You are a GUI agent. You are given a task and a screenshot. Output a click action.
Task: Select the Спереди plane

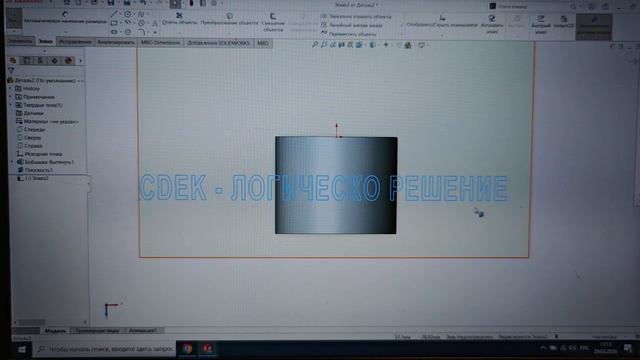[31, 129]
